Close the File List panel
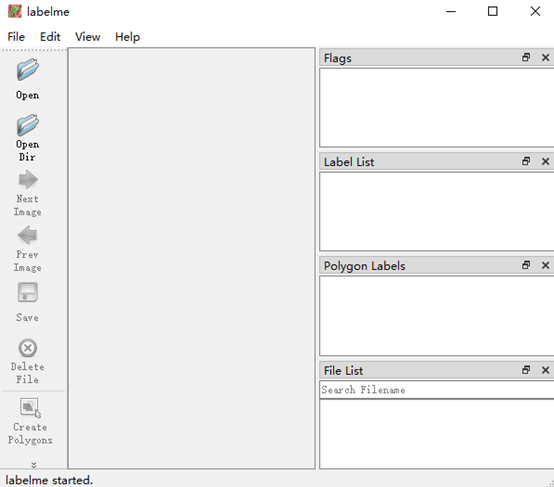554x487 pixels. pos(546,370)
